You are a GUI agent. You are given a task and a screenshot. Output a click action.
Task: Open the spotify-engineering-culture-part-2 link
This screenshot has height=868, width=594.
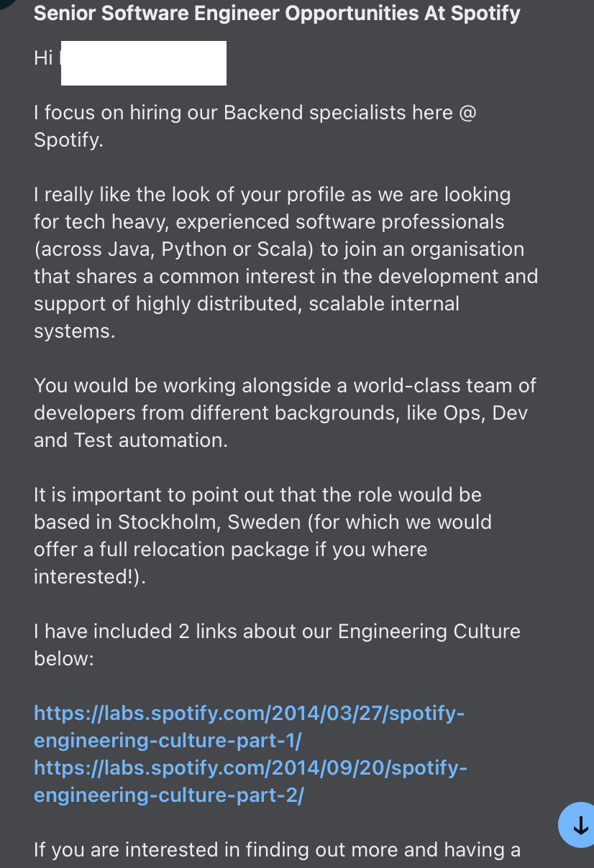click(x=251, y=782)
